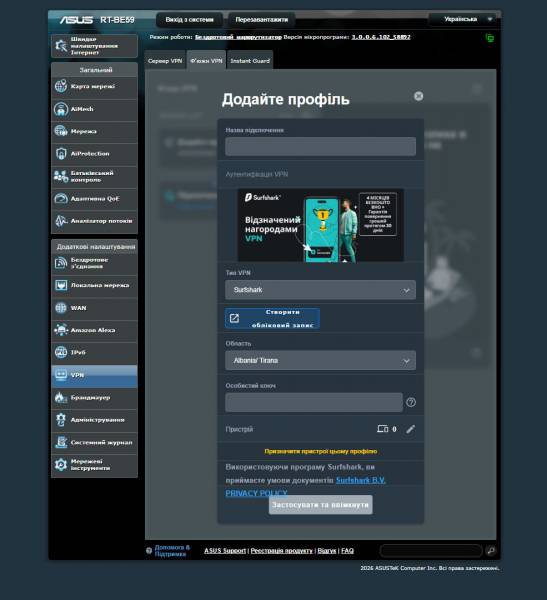Open the Мережа globe icon
Screen dimensions: 547x600
61,131
